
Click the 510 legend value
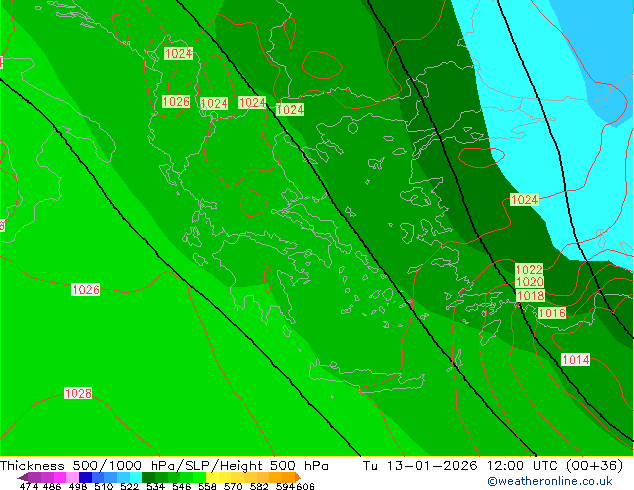tap(104, 486)
